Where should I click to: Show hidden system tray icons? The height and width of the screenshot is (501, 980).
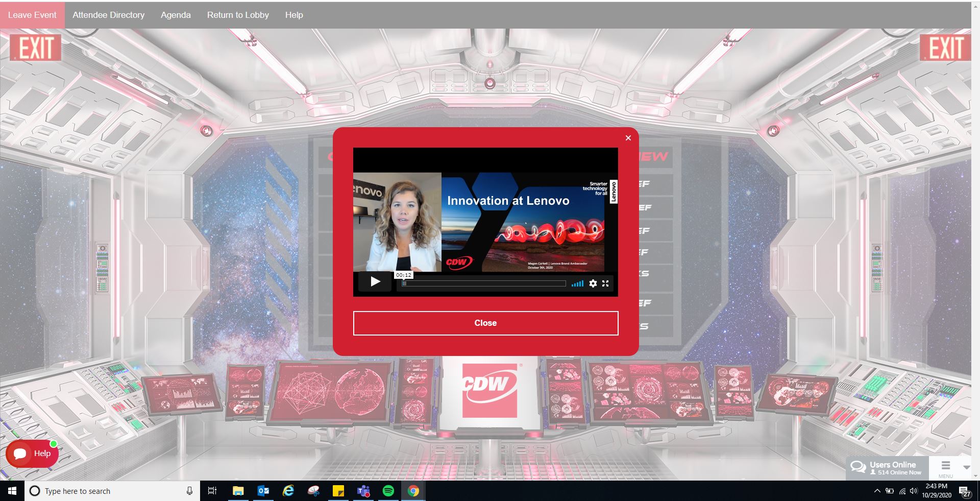pos(877,491)
